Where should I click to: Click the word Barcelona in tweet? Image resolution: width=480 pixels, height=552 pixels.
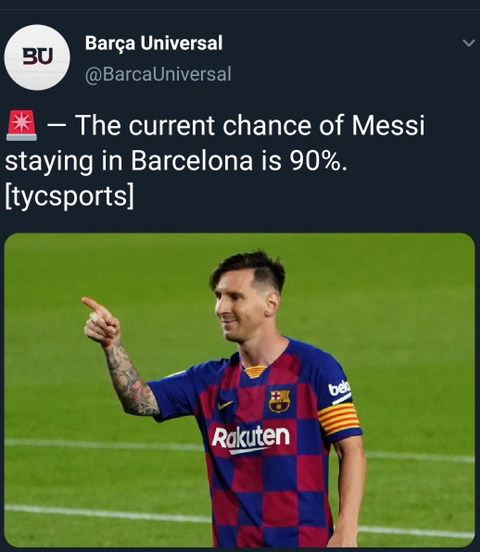(192, 161)
